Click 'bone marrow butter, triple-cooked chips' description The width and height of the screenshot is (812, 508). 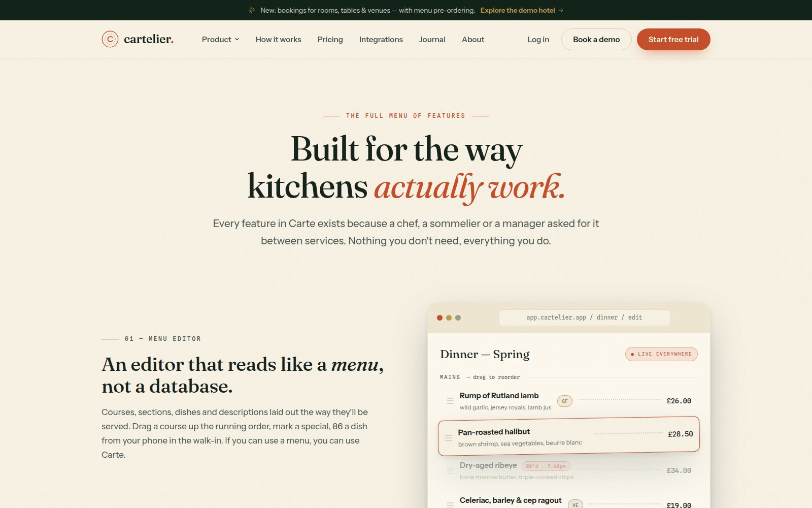point(517,477)
